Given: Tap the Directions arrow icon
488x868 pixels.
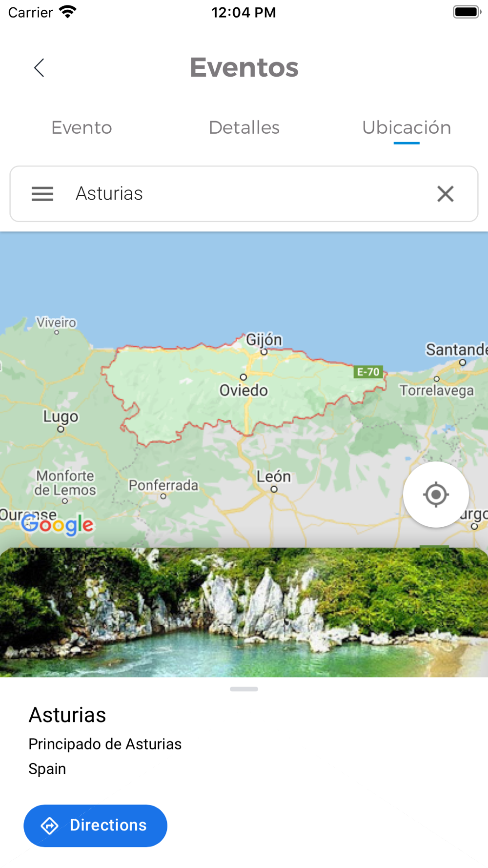Looking at the screenshot, I should (49, 826).
